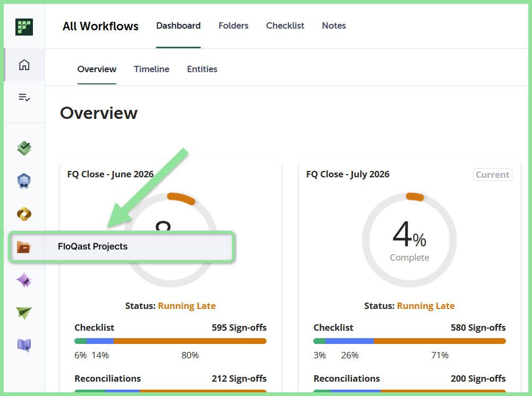532x396 pixels.
Task: Click June card's Reconciliations label
Action: tap(108, 378)
